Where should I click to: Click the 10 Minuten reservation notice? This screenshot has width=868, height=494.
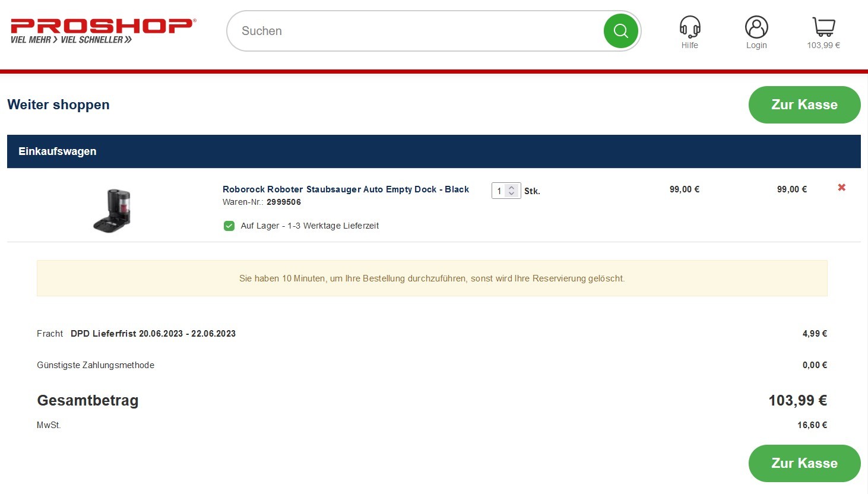[432, 278]
